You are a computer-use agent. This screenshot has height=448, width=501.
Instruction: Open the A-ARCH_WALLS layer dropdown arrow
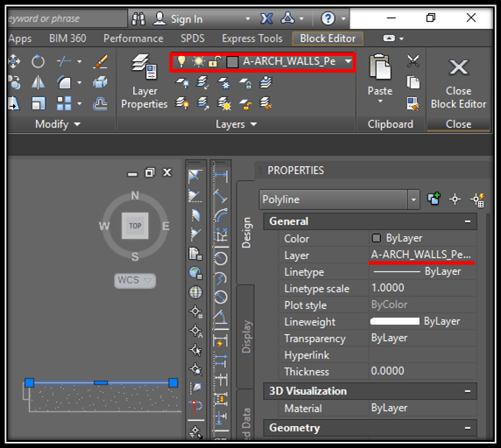[x=348, y=60]
